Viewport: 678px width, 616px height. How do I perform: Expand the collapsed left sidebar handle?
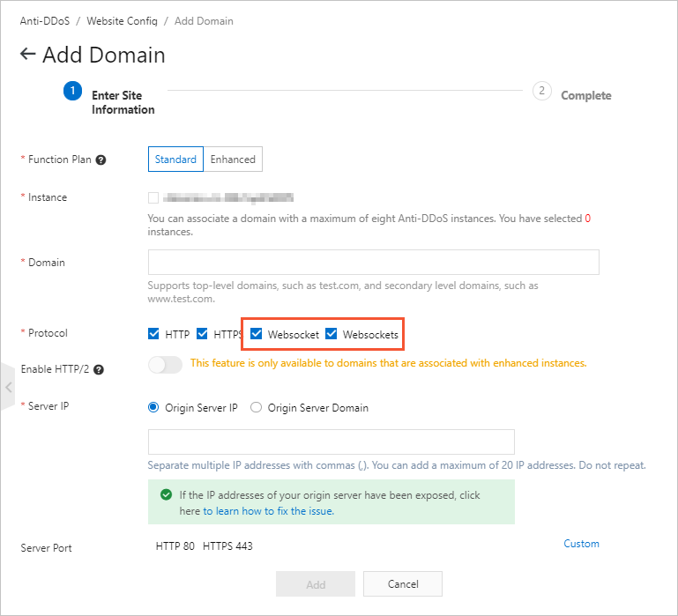(7, 386)
